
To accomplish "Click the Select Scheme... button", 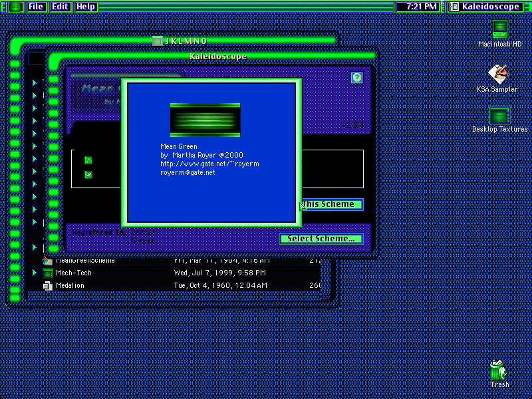I will (321, 239).
